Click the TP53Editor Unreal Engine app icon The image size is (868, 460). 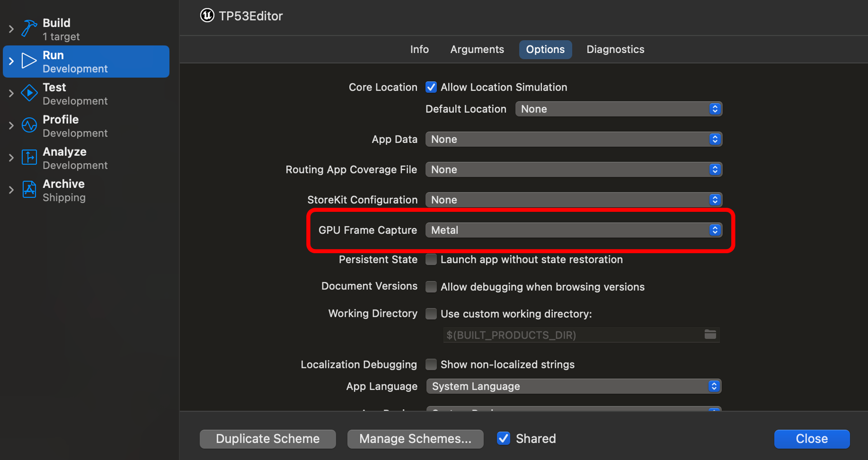point(207,15)
